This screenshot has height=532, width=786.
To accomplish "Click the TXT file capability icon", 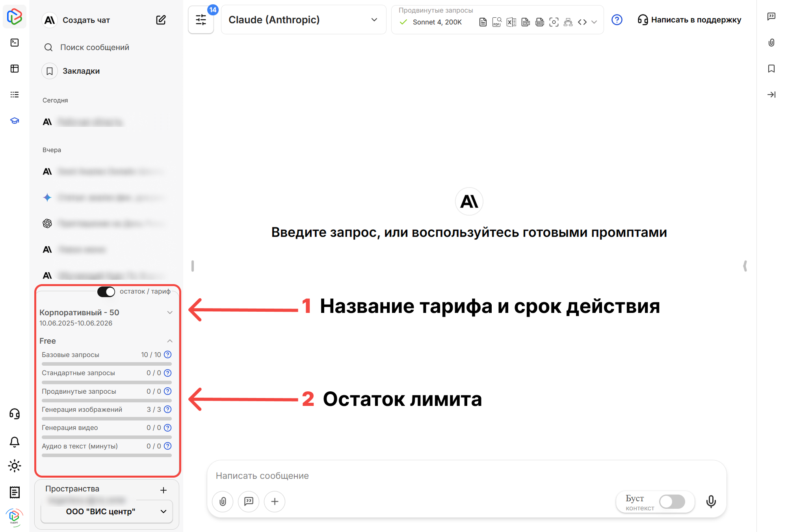I will [x=526, y=22].
